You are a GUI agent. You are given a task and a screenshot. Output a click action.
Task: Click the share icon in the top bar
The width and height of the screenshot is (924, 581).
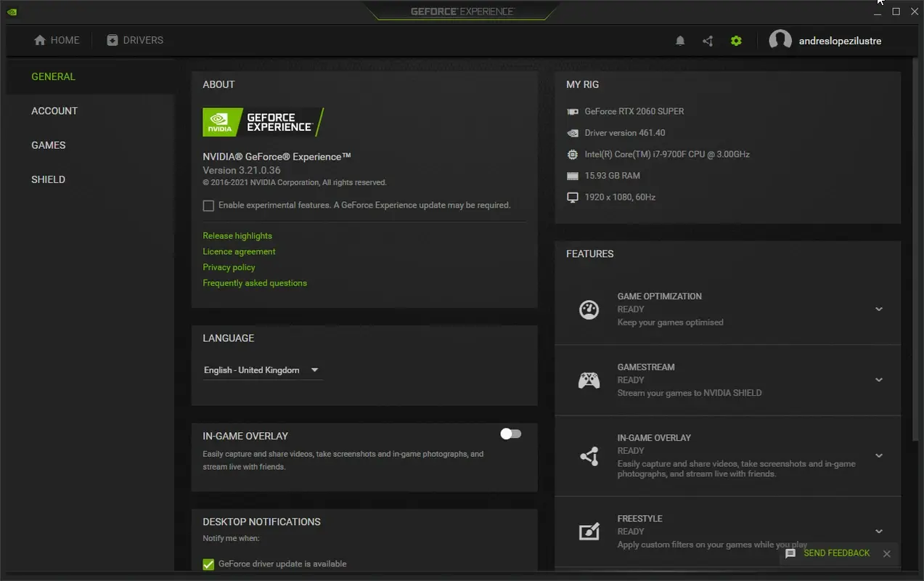pyautogui.click(x=708, y=40)
